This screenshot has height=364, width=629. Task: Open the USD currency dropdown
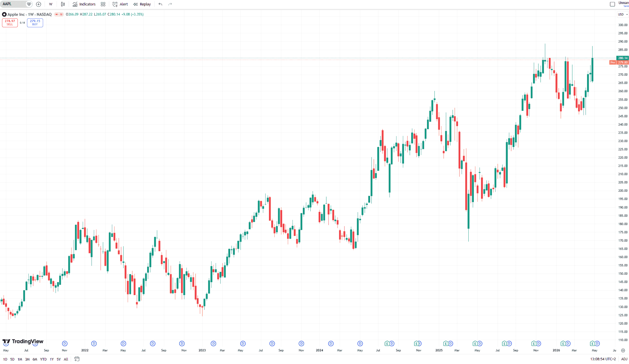(623, 14)
